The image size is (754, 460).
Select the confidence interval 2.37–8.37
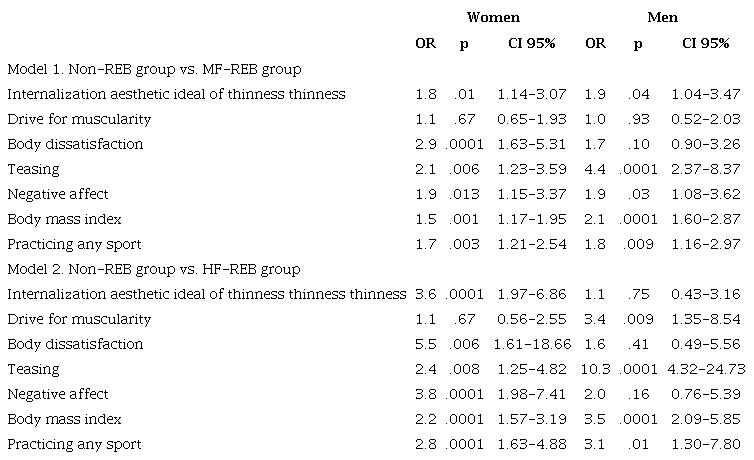pyautogui.click(x=710, y=169)
